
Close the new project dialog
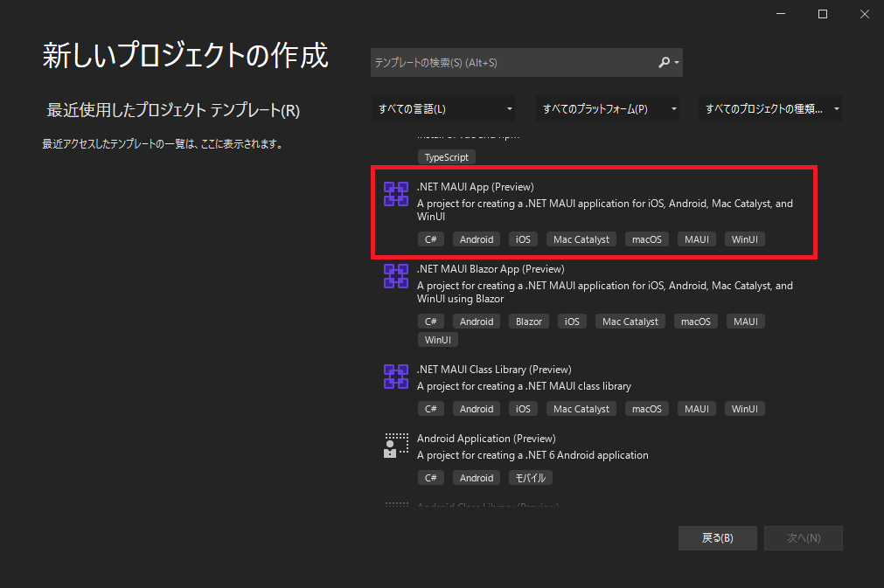click(x=864, y=13)
